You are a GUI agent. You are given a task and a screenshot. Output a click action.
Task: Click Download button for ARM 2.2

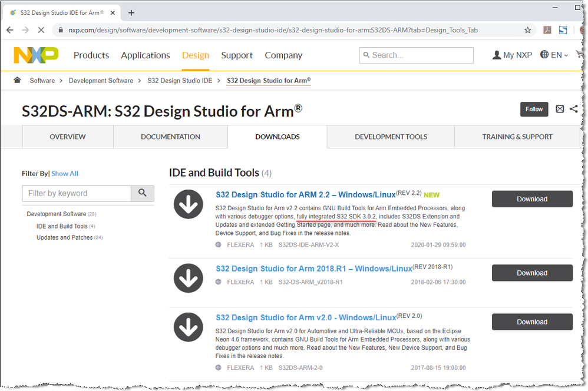pos(532,199)
